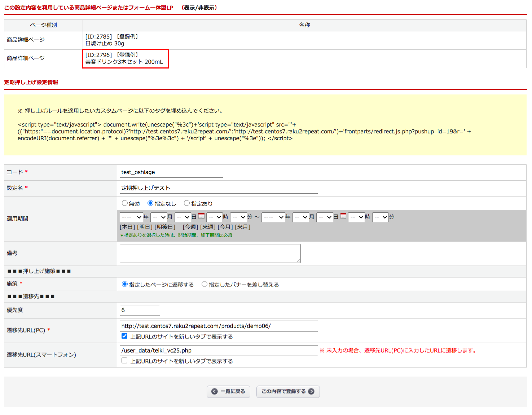Open the end date calendar picker icon
The image size is (532, 415).
pos(343,216)
